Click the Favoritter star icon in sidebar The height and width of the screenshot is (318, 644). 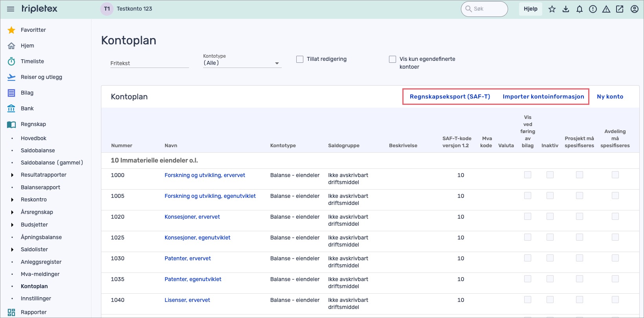click(x=11, y=30)
